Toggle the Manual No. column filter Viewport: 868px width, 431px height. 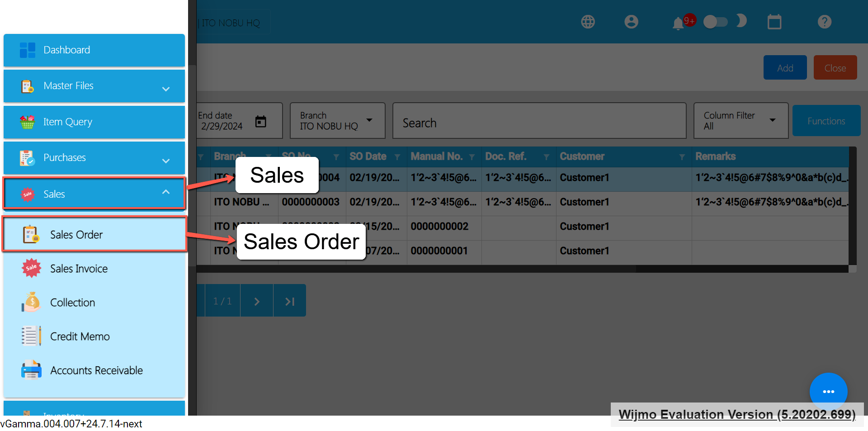[x=472, y=157]
